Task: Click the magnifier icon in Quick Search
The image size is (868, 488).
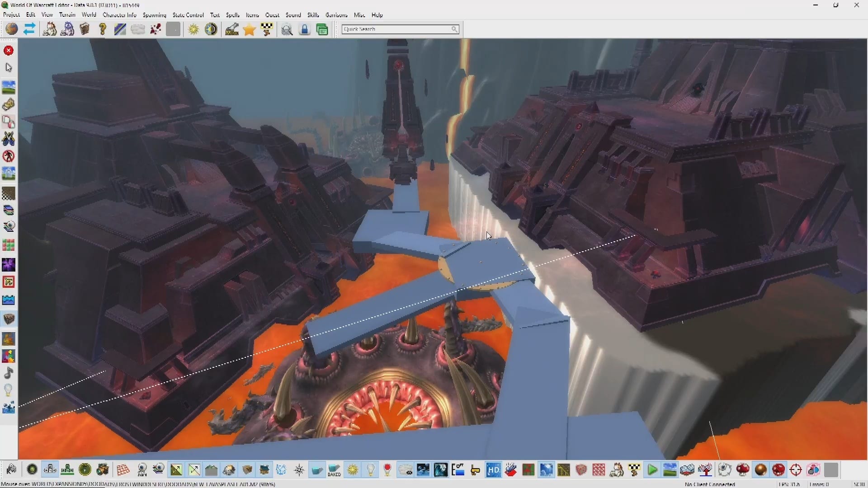Action: pyautogui.click(x=454, y=29)
